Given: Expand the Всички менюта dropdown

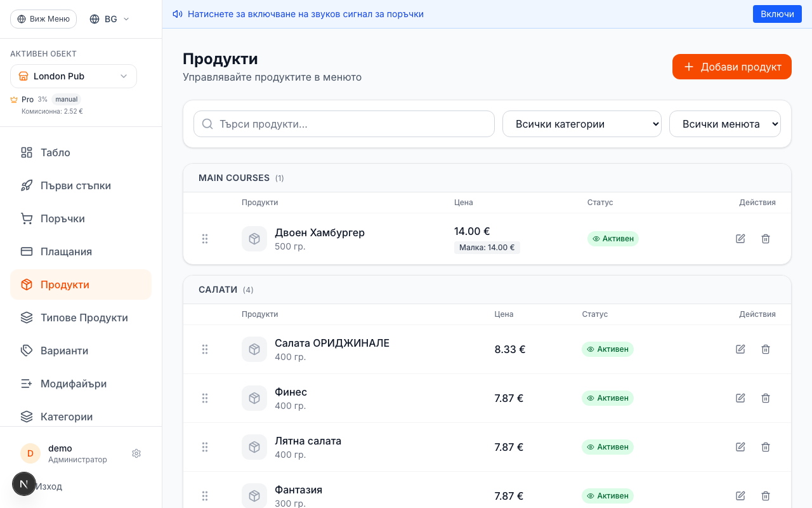Looking at the screenshot, I should (x=724, y=124).
